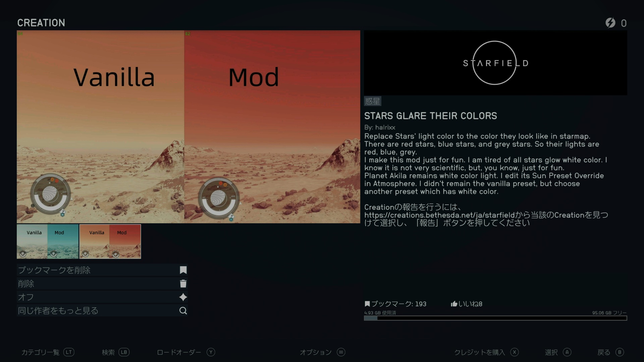644x362 pixels.
Task: Click the thumbs-up いいね icon
Action: click(454, 304)
